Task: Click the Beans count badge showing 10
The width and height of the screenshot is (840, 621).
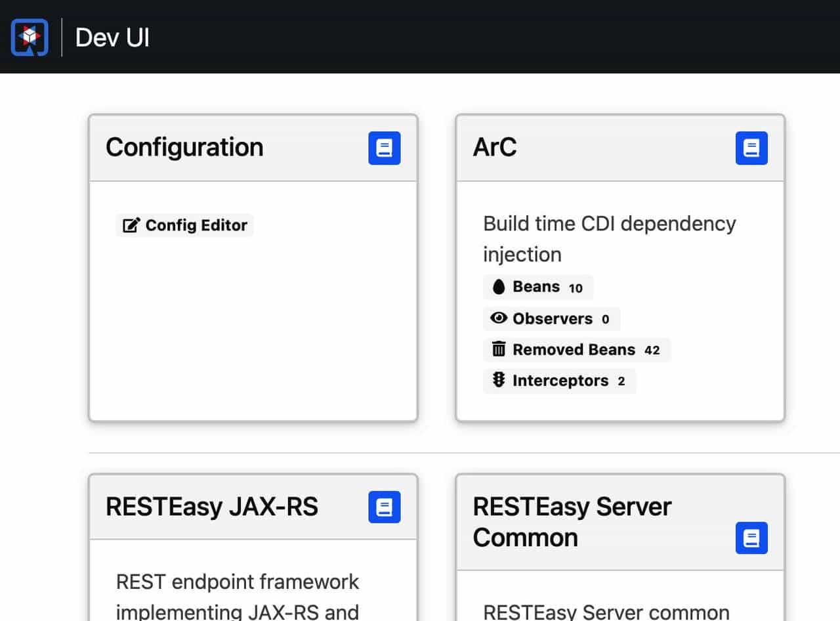Action: coord(576,288)
